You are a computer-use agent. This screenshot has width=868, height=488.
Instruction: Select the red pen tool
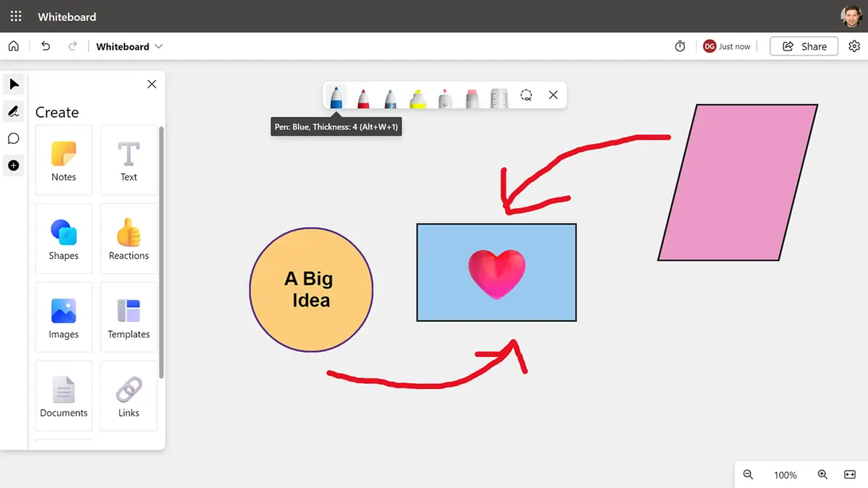click(x=363, y=96)
